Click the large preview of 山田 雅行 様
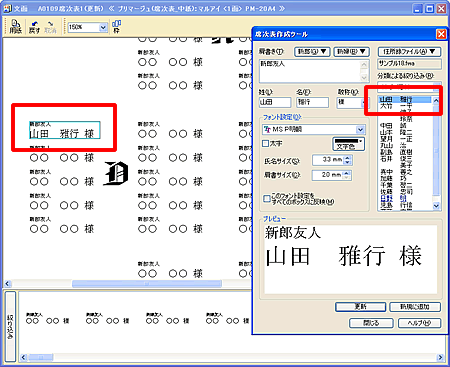This screenshot has width=450, height=367. pos(344,256)
